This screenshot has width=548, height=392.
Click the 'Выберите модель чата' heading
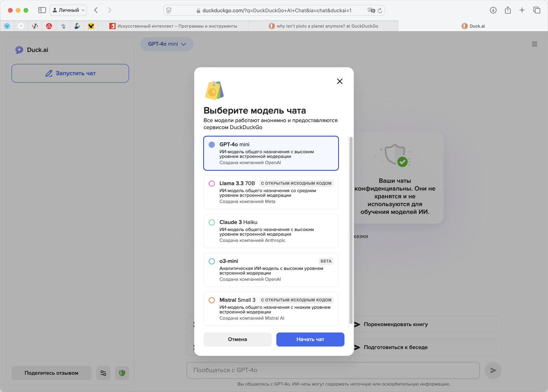[x=255, y=111]
